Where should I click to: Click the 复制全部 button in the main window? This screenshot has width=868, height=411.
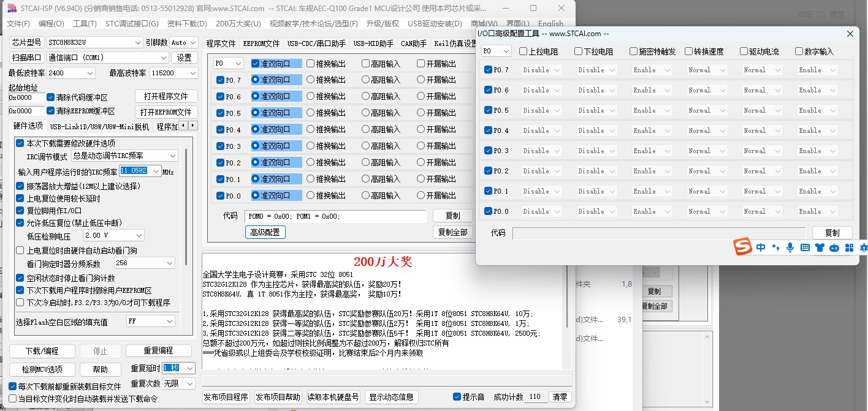point(453,232)
